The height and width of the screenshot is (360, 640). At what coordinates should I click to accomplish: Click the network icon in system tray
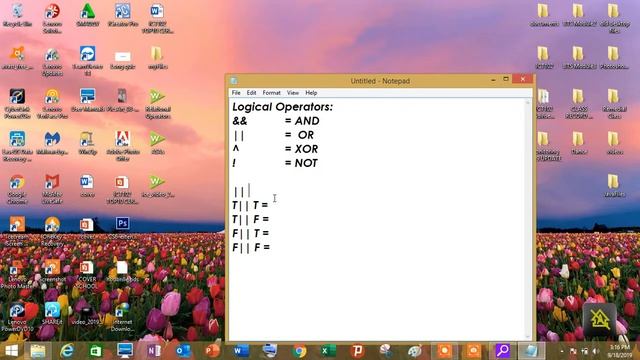(x=584, y=351)
